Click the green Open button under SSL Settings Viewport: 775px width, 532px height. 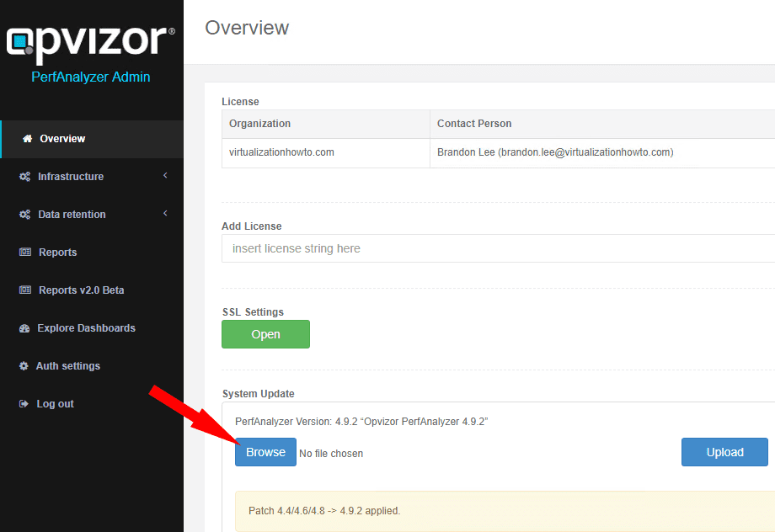coord(265,334)
